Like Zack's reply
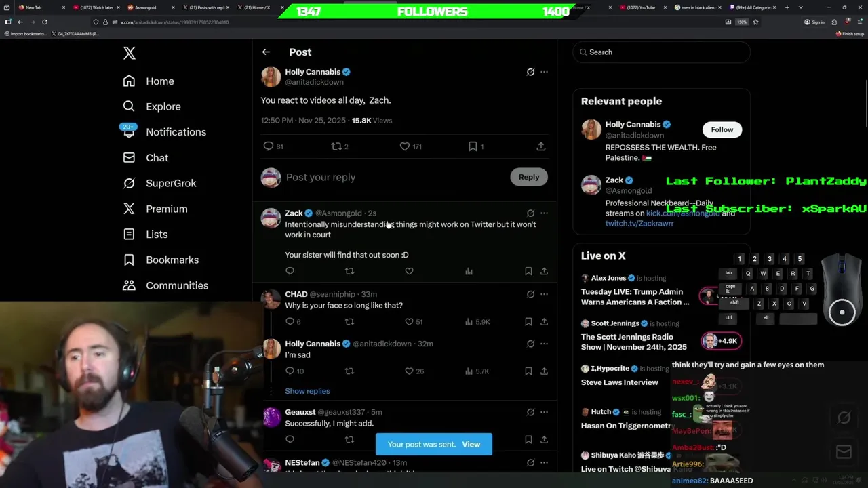This screenshot has height=488, width=868. tap(409, 271)
